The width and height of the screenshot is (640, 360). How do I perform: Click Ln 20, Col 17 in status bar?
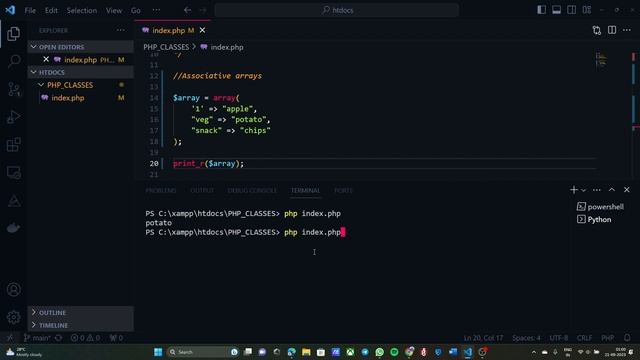tap(483, 338)
